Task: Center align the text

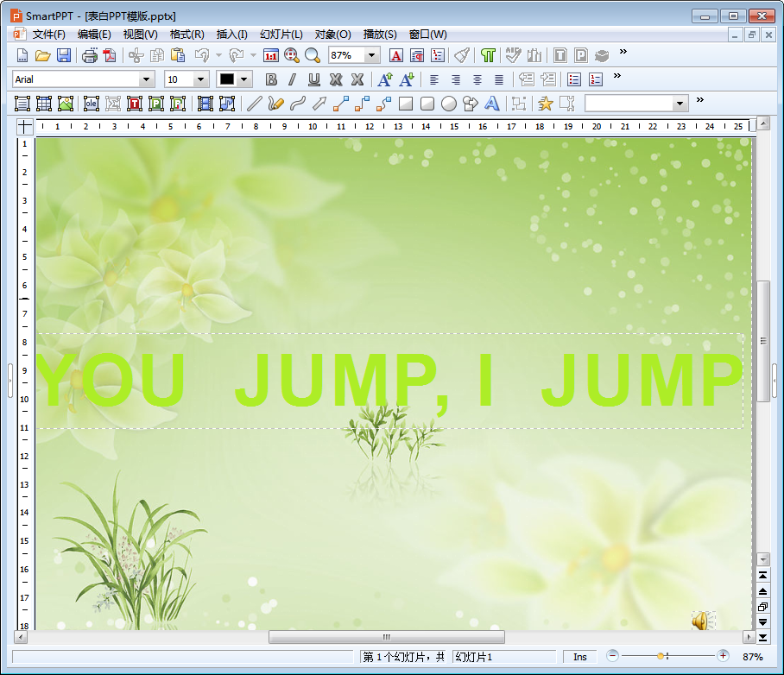Action: pyautogui.click(x=477, y=79)
